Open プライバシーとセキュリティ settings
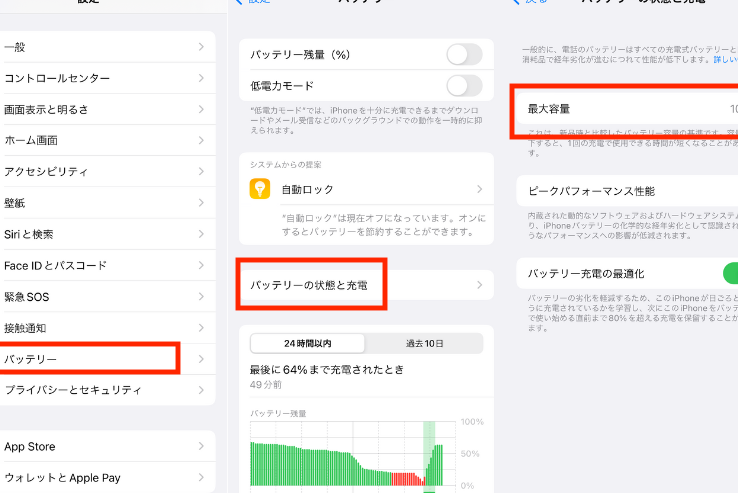 [x=100, y=390]
